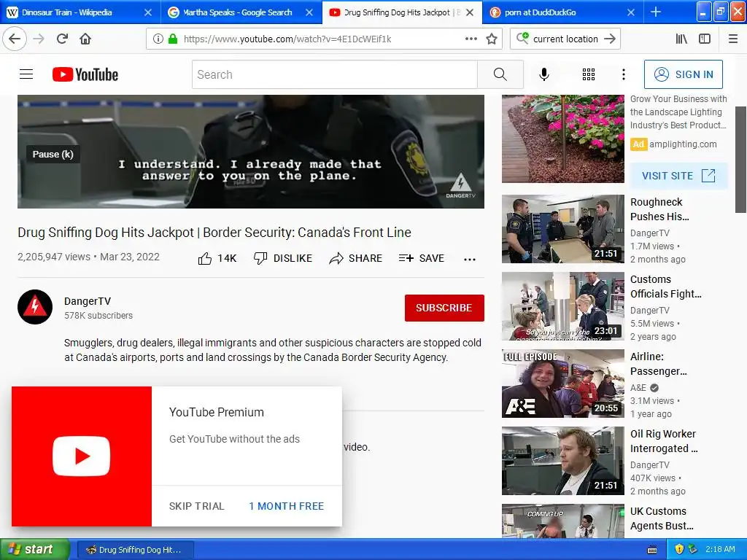Click the YouTube Premium logo panel
Screen dimensions: 747x560
click(82, 456)
